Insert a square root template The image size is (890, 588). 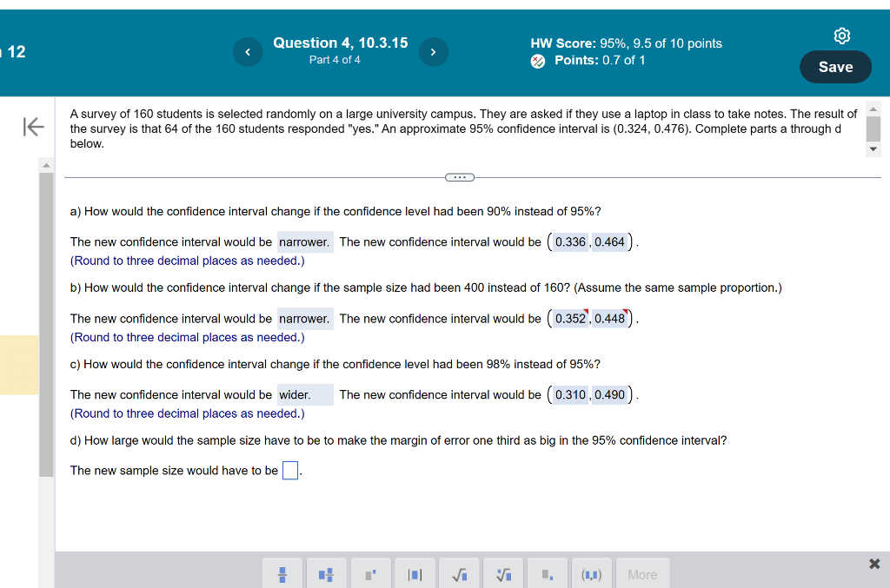click(x=459, y=574)
